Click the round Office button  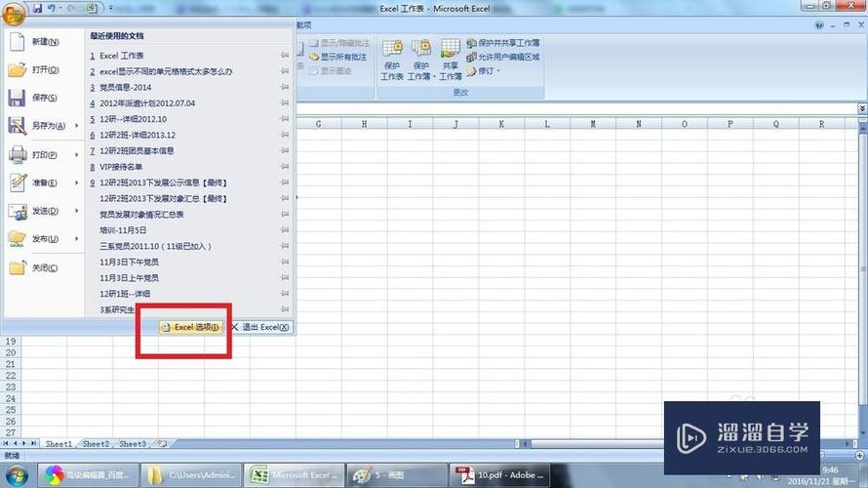[14, 14]
